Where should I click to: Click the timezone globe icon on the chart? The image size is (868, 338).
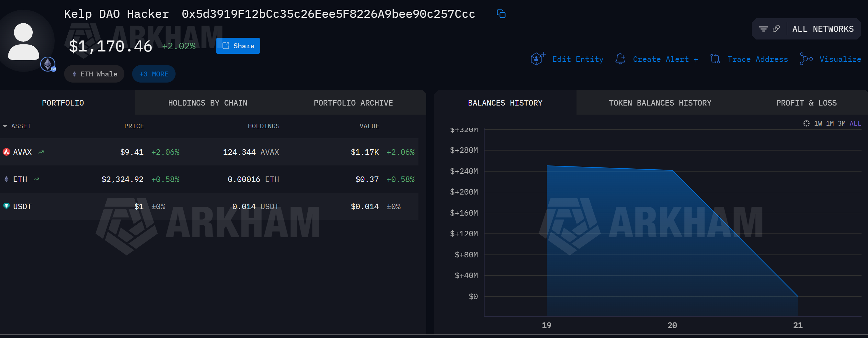806,123
